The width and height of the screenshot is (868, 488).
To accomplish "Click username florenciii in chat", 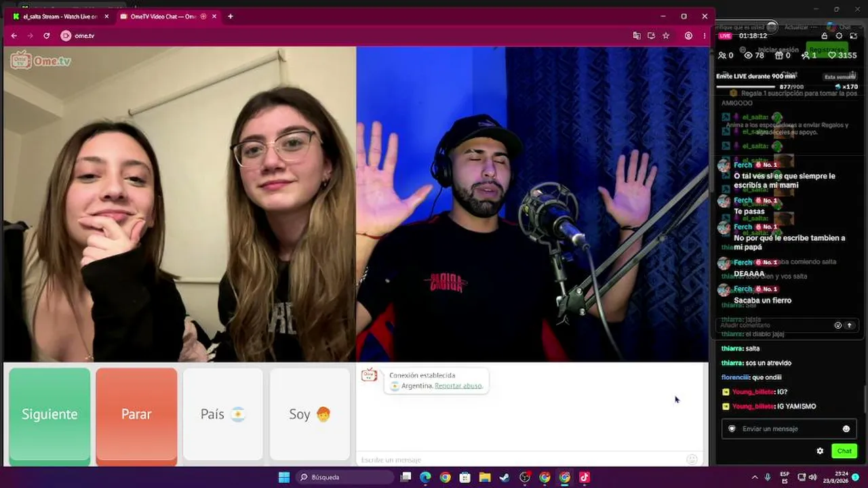I will (734, 378).
